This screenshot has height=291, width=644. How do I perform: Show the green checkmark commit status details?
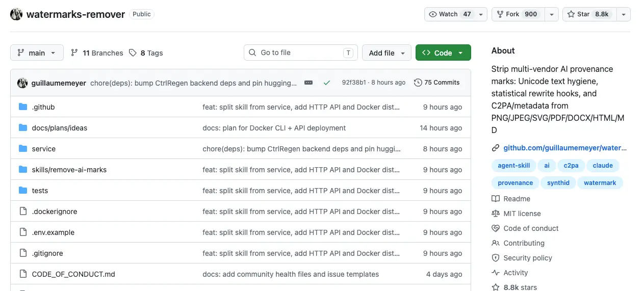[327, 83]
